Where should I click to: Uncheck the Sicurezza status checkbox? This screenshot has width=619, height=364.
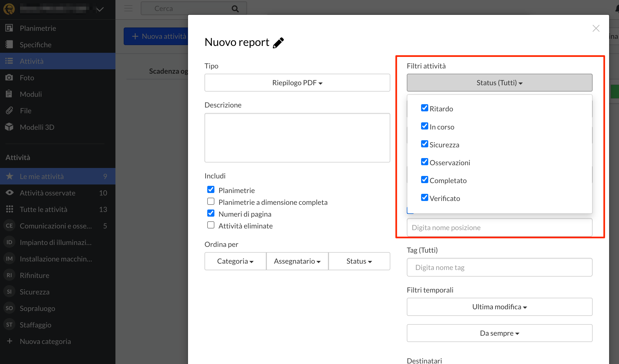pyautogui.click(x=424, y=144)
